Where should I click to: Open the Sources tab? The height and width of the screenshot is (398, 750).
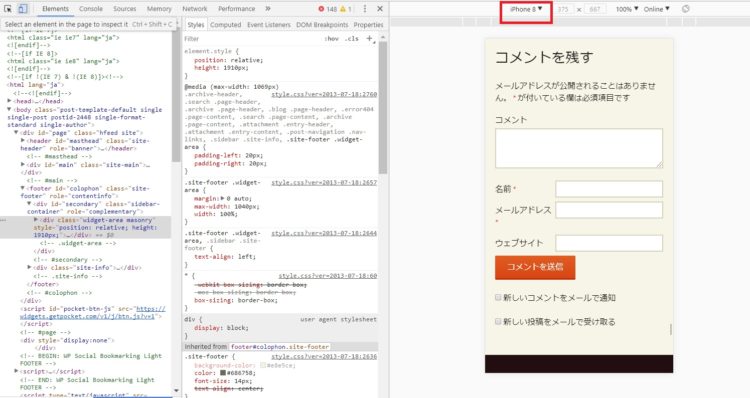pos(124,9)
